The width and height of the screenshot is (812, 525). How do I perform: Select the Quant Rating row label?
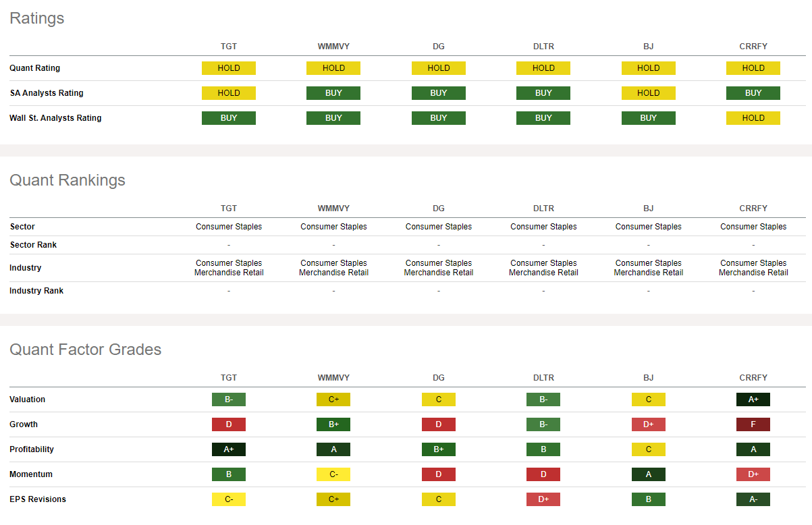click(34, 68)
